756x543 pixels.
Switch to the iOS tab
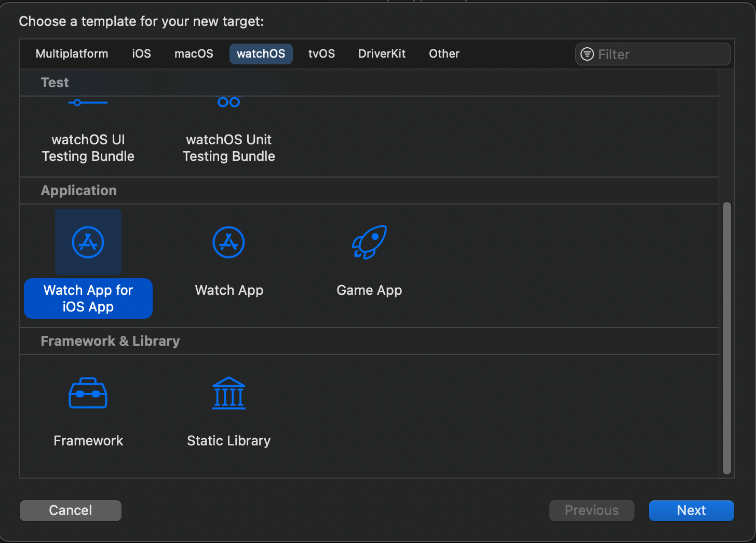[141, 54]
